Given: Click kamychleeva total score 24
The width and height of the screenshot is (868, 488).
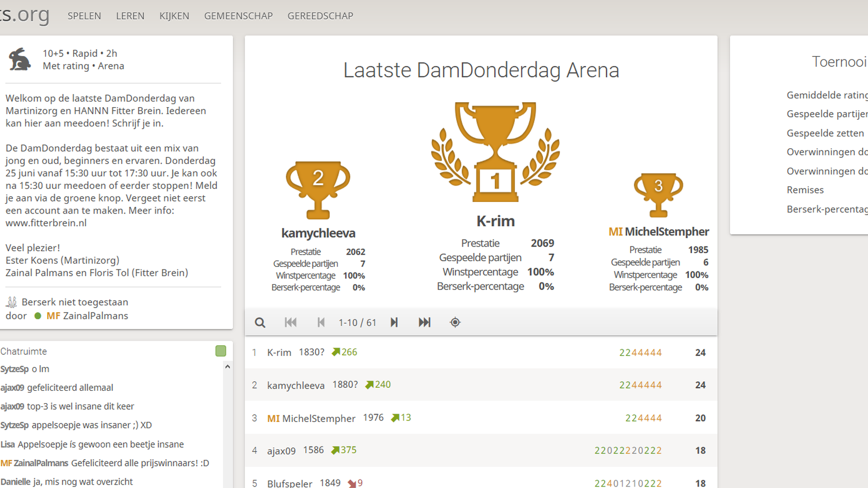Looking at the screenshot, I should coord(700,385).
